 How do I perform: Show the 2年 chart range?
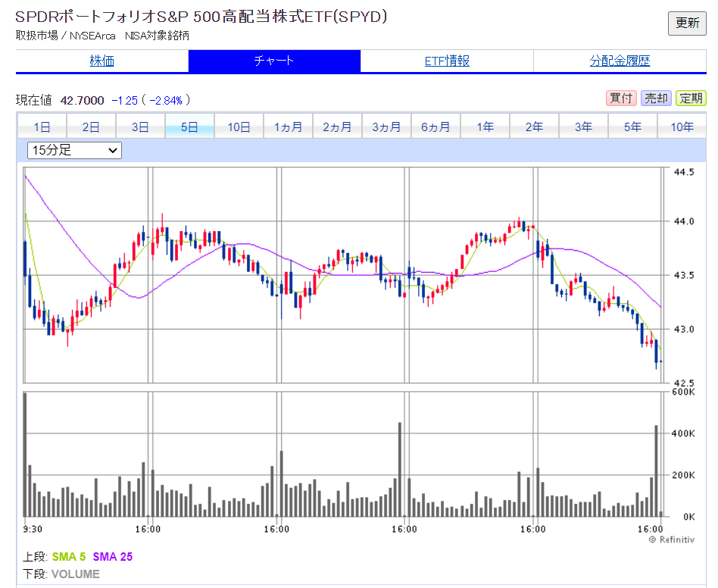point(534,127)
